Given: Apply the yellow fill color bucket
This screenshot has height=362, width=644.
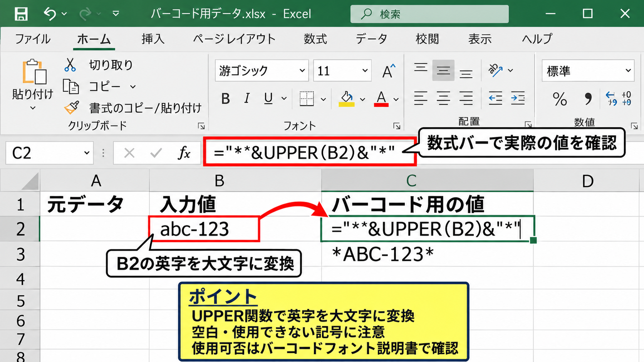Looking at the screenshot, I should [x=346, y=99].
